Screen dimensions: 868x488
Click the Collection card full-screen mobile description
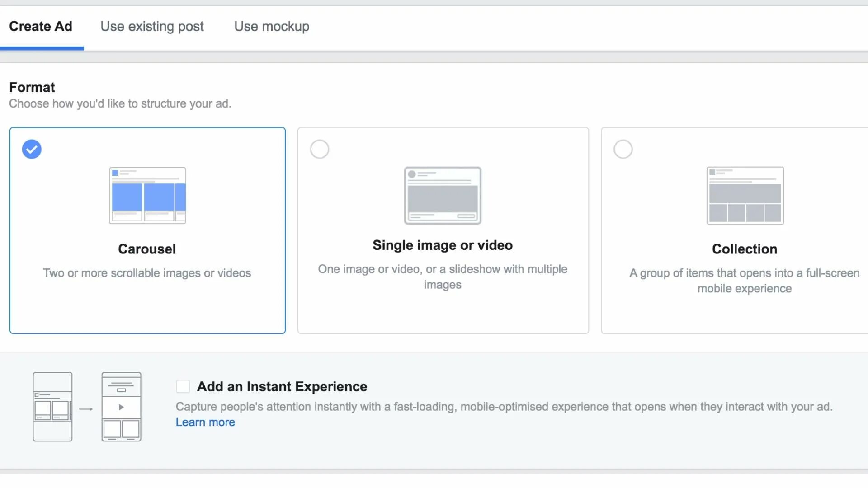[x=745, y=281]
